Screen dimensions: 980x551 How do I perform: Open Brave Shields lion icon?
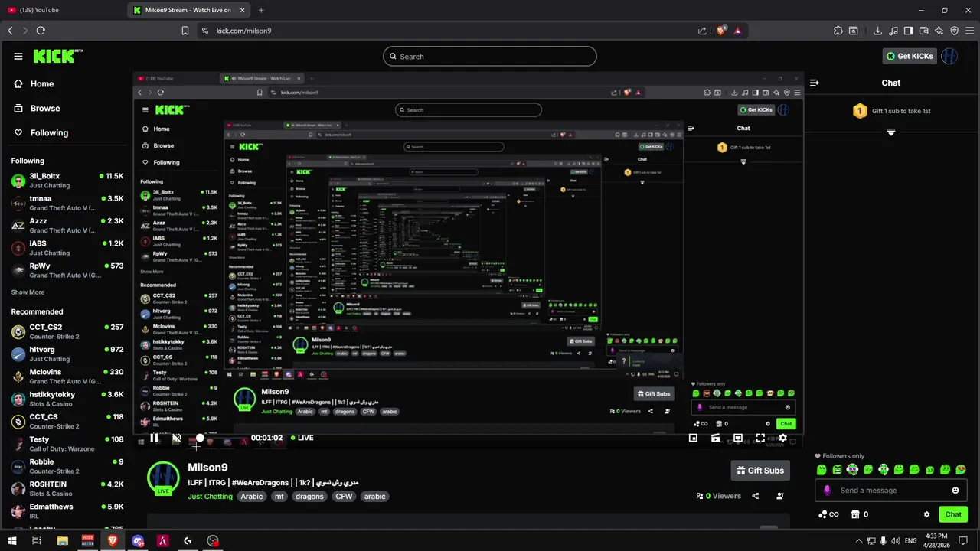(721, 31)
